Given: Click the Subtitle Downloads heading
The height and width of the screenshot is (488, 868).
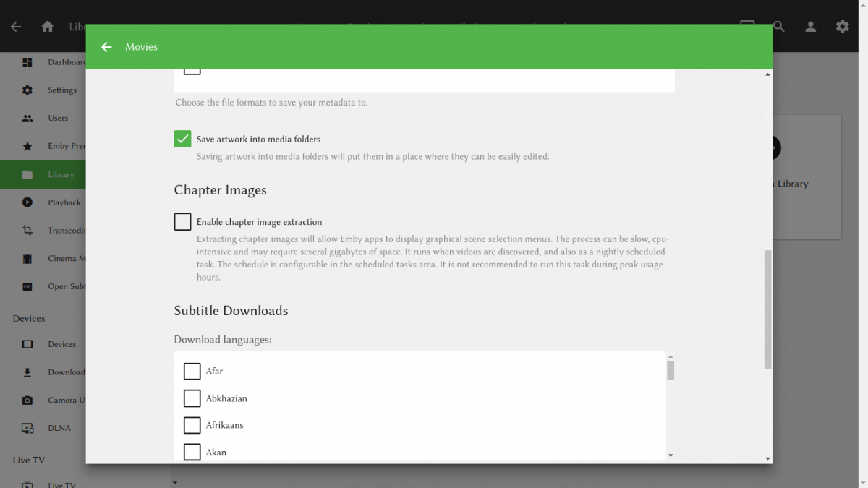Looking at the screenshot, I should coord(231,311).
